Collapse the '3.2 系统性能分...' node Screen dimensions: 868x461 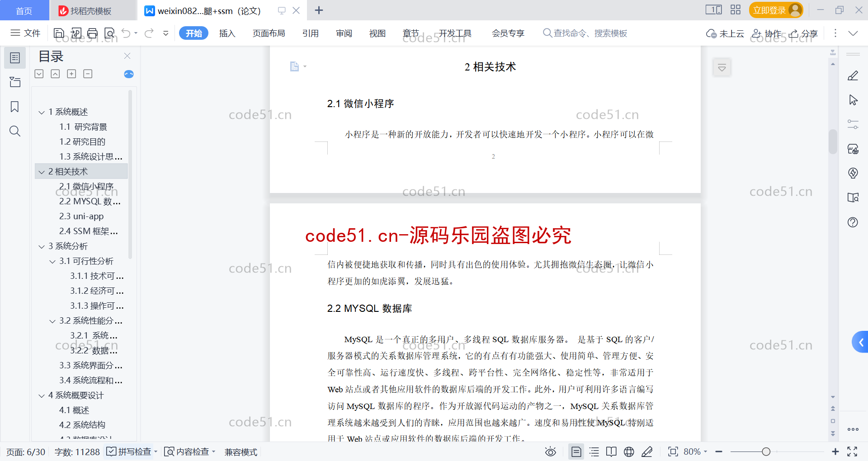point(52,321)
